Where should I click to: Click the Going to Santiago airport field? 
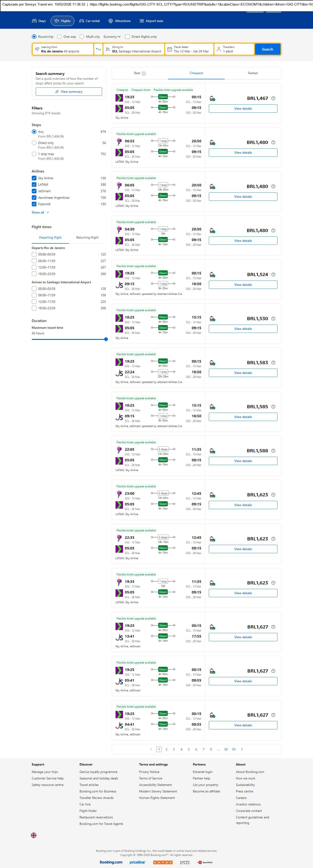pyautogui.click(x=134, y=49)
